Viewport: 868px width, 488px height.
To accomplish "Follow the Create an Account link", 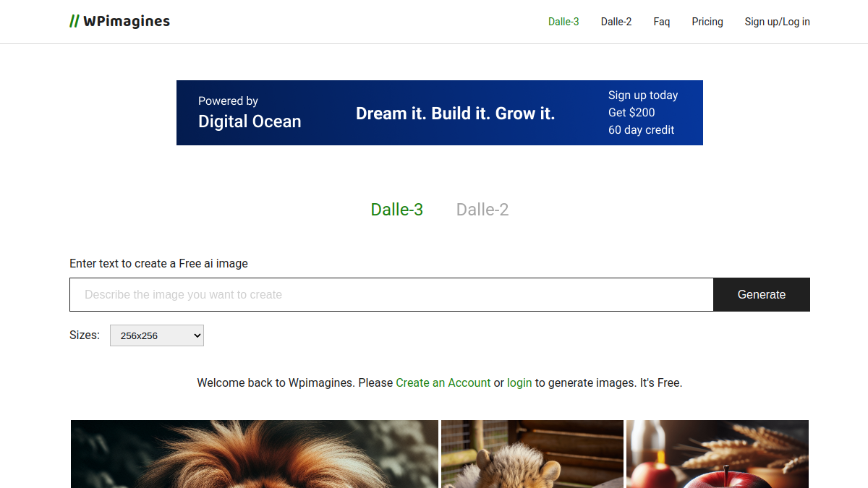I will click(443, 382).
